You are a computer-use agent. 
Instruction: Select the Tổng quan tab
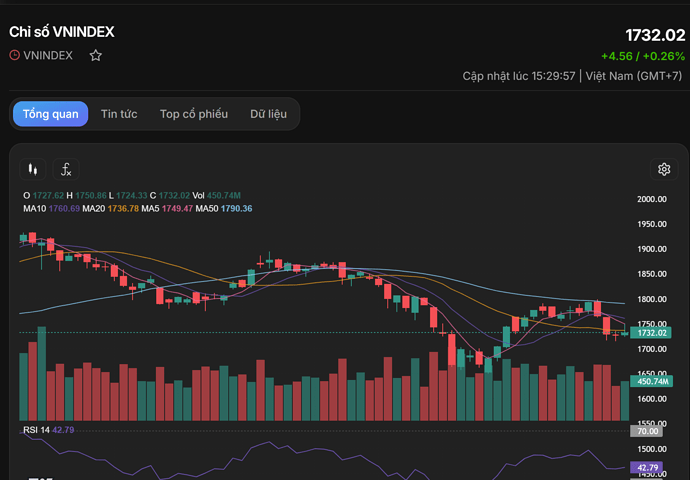(x=51, y=114)
